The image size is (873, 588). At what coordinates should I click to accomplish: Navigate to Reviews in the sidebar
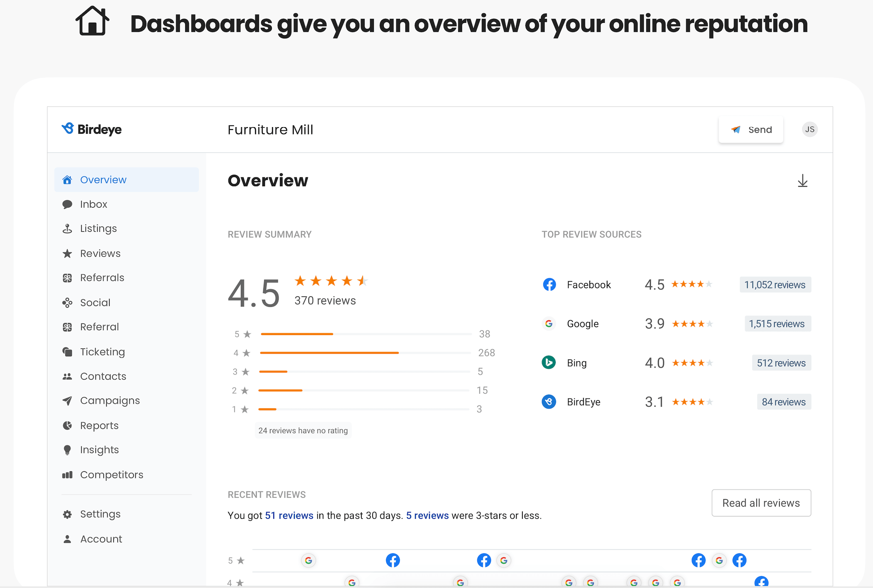[127, 253]
